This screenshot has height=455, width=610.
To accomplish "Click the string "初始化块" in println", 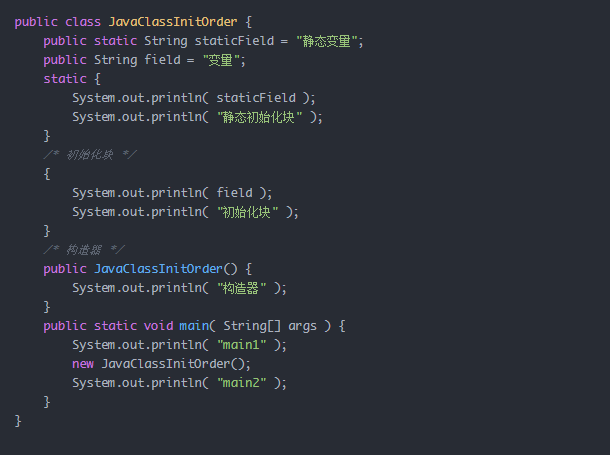I will pyautogui.click(x=247, y=212).
